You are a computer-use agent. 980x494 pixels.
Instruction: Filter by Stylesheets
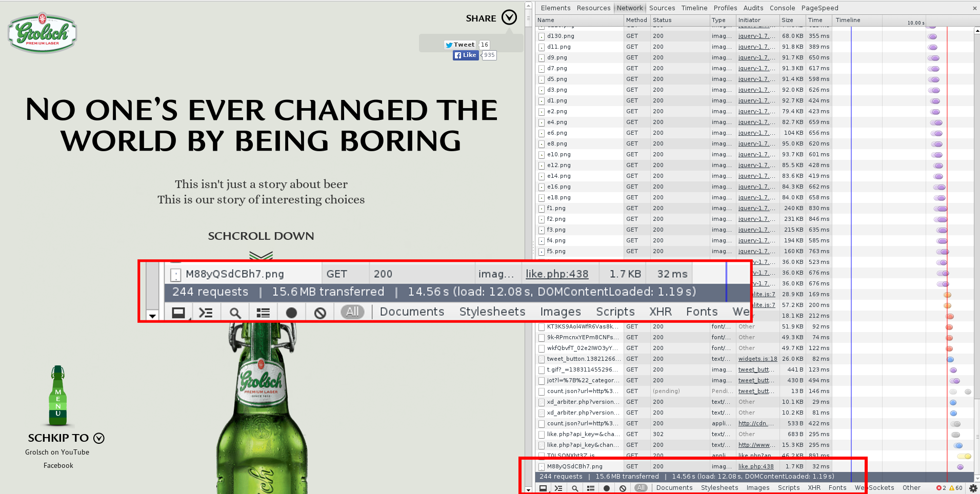click(x=719, y=488)
